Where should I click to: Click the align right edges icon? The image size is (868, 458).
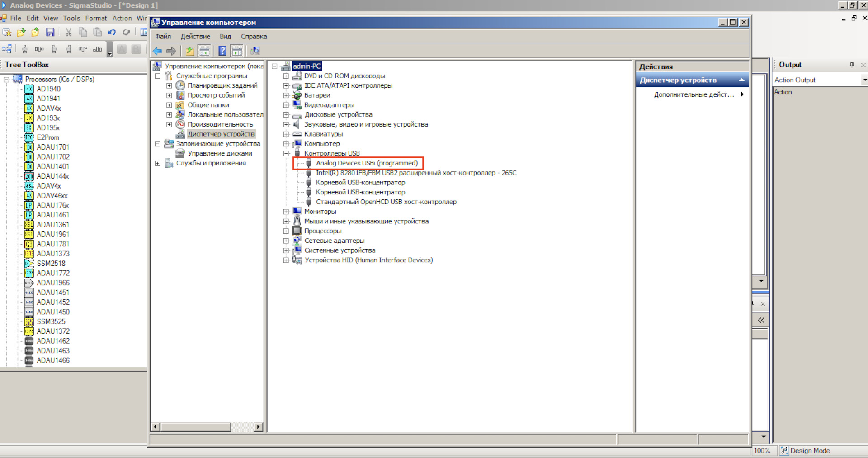tap(68, 49)
